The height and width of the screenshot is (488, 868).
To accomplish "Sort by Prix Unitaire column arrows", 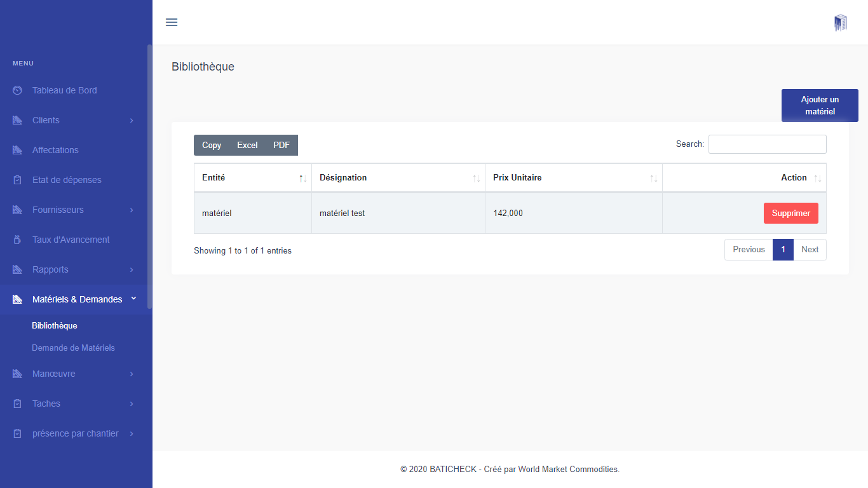I will (653, 179).
